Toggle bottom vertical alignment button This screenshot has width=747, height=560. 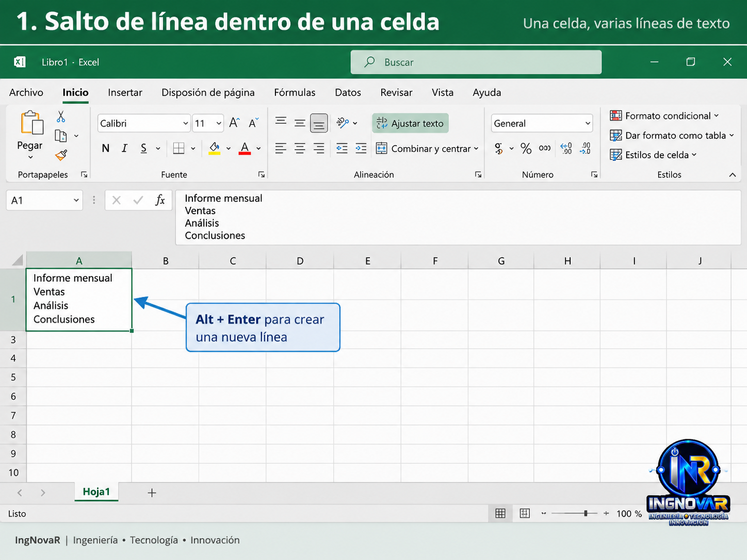(x=319, y=123)
